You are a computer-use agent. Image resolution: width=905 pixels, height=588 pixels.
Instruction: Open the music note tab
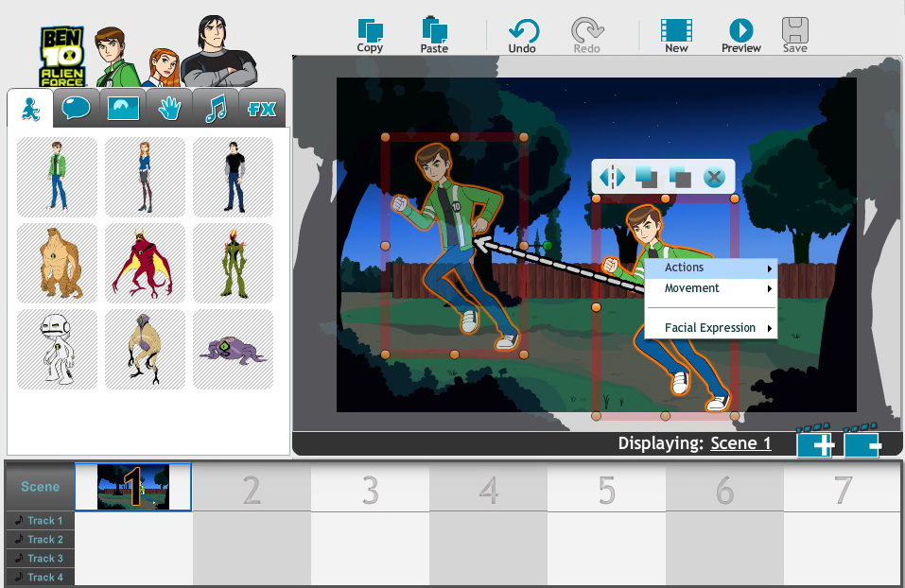click(216, 109)
